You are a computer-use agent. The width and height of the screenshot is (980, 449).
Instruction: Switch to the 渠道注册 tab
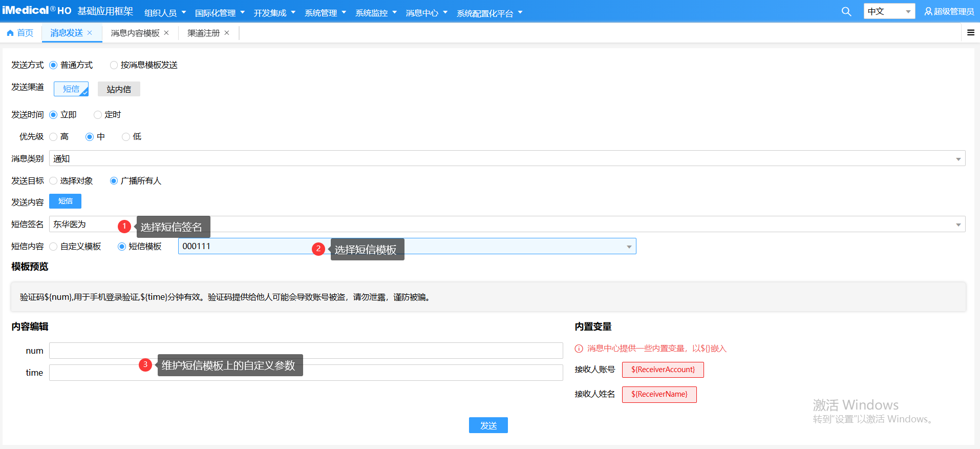(x=203, y=33)
